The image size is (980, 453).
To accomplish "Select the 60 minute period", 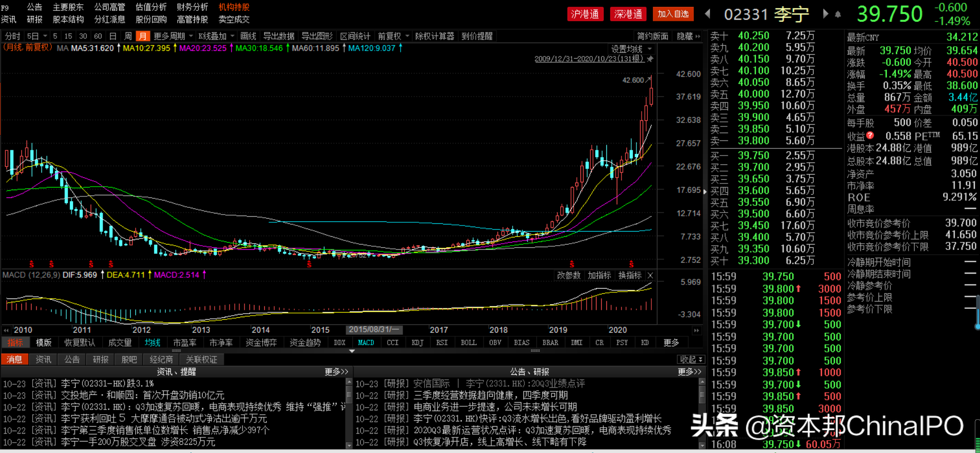I will (98, 36).
